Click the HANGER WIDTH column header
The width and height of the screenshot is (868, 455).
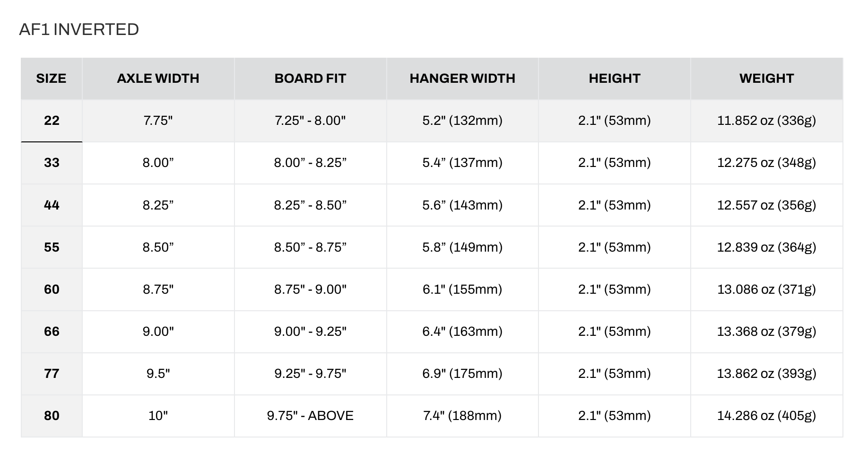pos(462,79)
